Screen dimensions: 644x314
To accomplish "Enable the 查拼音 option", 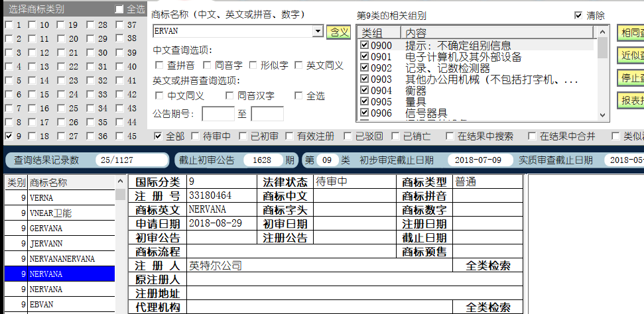I will pos(159,66).
